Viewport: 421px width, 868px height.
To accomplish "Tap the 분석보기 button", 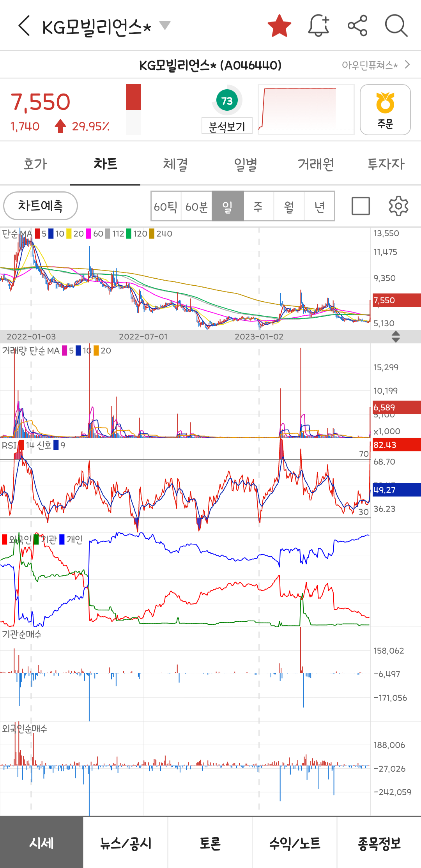I will pos(227,126).
